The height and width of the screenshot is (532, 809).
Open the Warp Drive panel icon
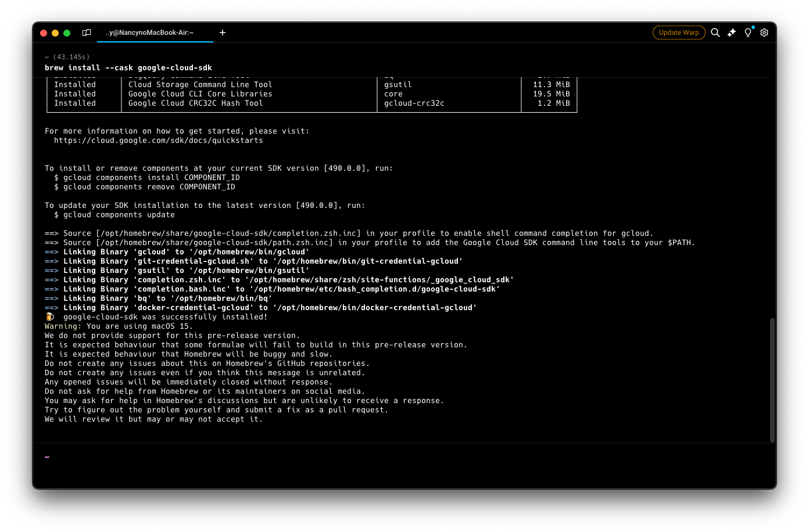[87, 33]
